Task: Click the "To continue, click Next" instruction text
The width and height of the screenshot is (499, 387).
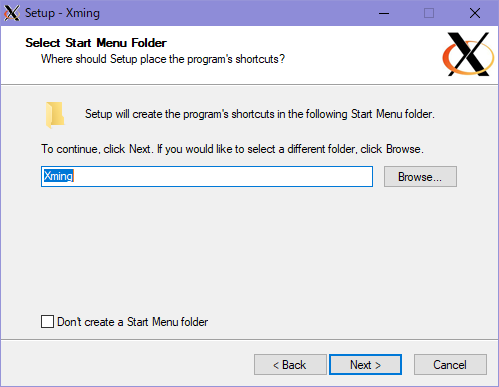Action: [232, 149]
